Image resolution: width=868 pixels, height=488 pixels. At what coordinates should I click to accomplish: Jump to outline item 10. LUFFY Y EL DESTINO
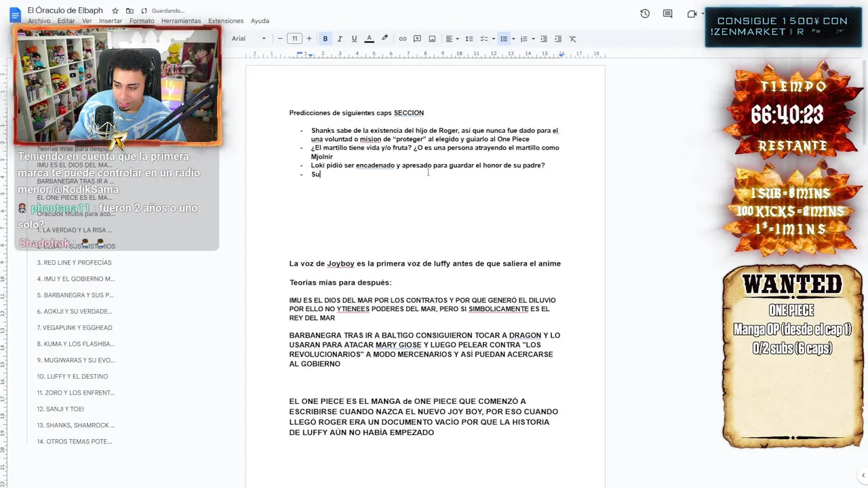(73, 376)
